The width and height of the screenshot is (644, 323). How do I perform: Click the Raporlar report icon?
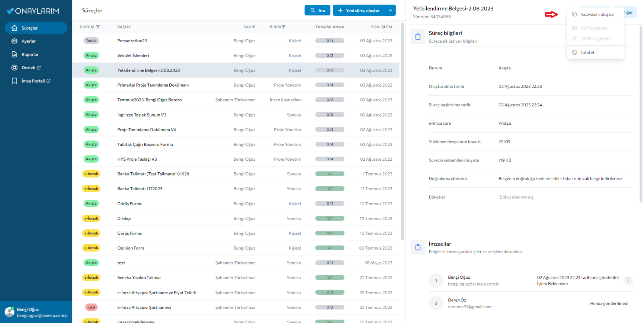[14, 54]
